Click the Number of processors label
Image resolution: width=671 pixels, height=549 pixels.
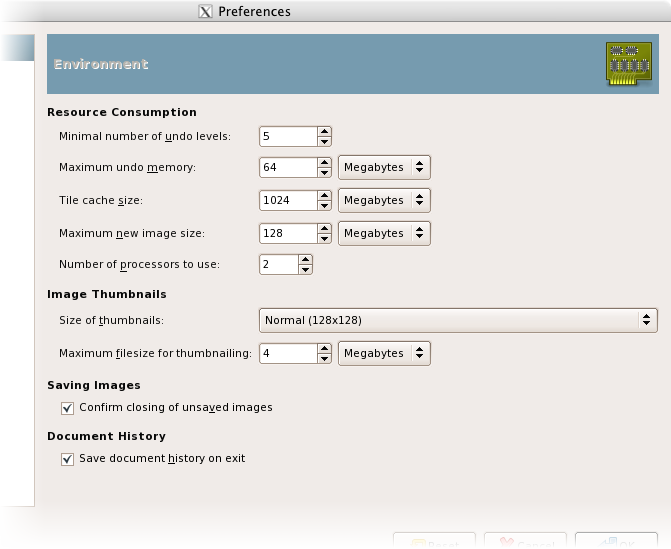pos(140,264)
